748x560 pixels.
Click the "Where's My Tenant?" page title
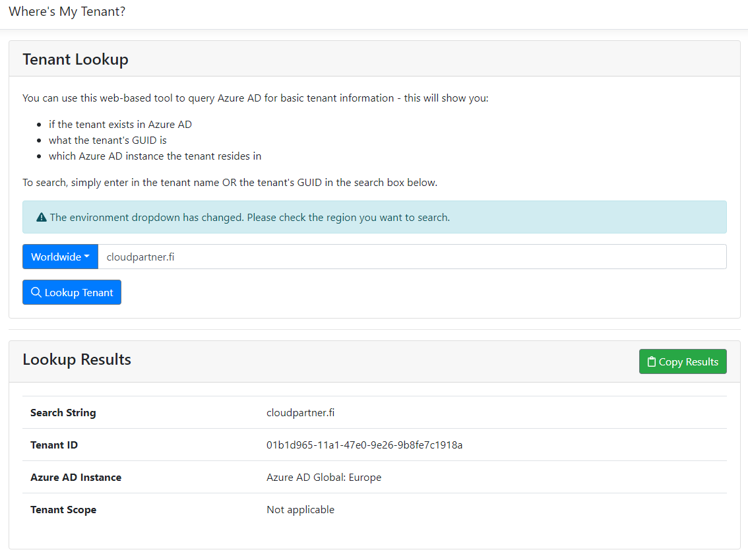click(67, 12)
